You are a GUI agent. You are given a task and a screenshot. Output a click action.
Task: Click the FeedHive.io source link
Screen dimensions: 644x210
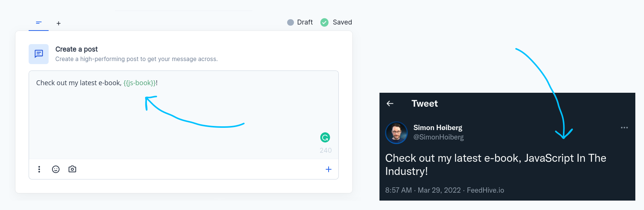485,190
